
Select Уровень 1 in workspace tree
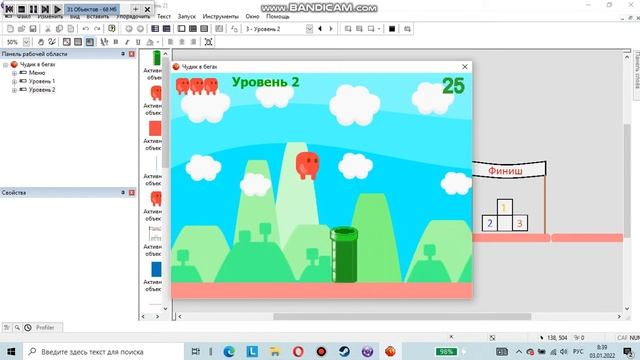[42, 81]
